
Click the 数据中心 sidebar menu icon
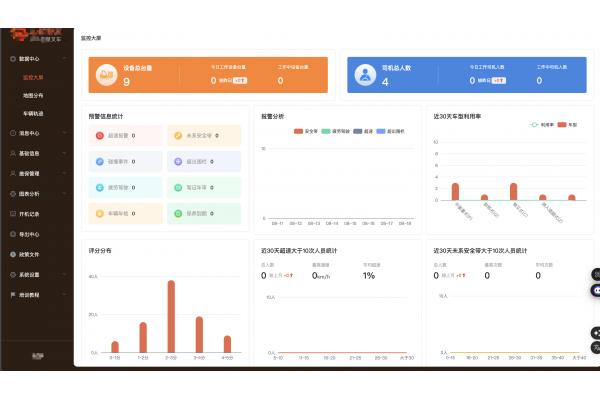tap(10, 59)
